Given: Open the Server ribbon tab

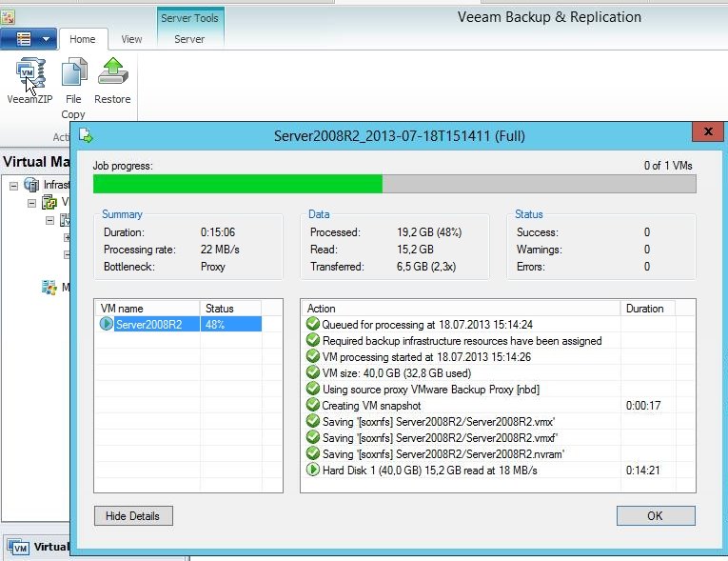Looking at the screenshot, I should pos(189,39).
